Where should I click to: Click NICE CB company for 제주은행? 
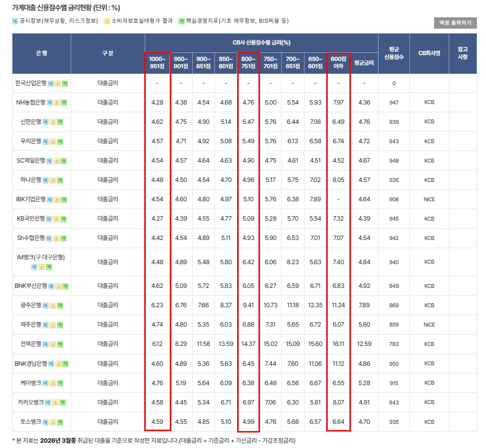pyautogui.click(x=429, y=325)
